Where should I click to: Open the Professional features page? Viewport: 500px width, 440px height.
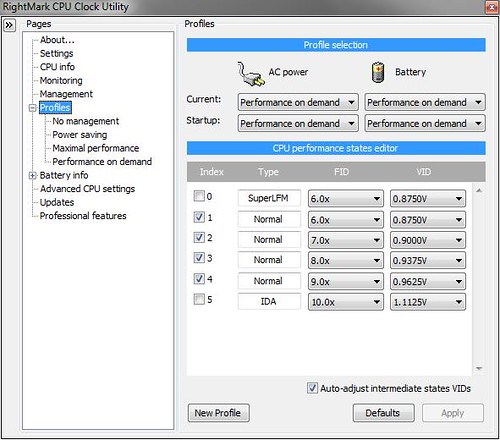point(83,216)
